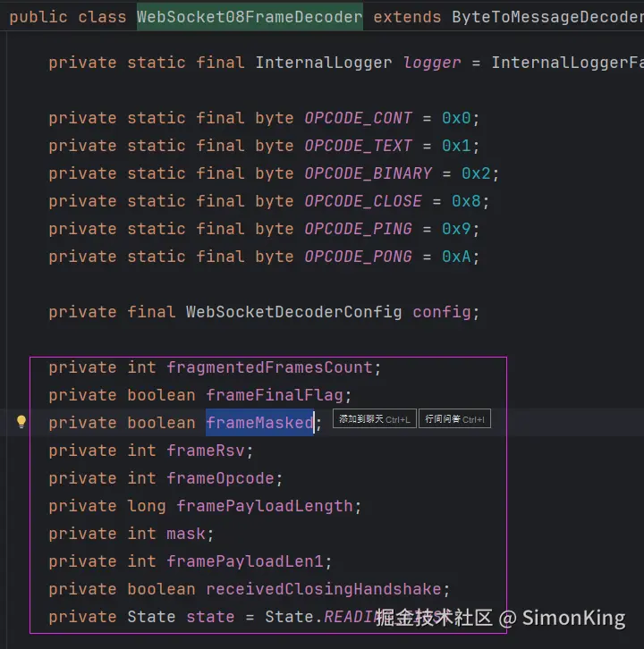Click the yellow lightbulb quick-fix icon
The height and width of the screenshot is (649, 644).
coord(22,422)
